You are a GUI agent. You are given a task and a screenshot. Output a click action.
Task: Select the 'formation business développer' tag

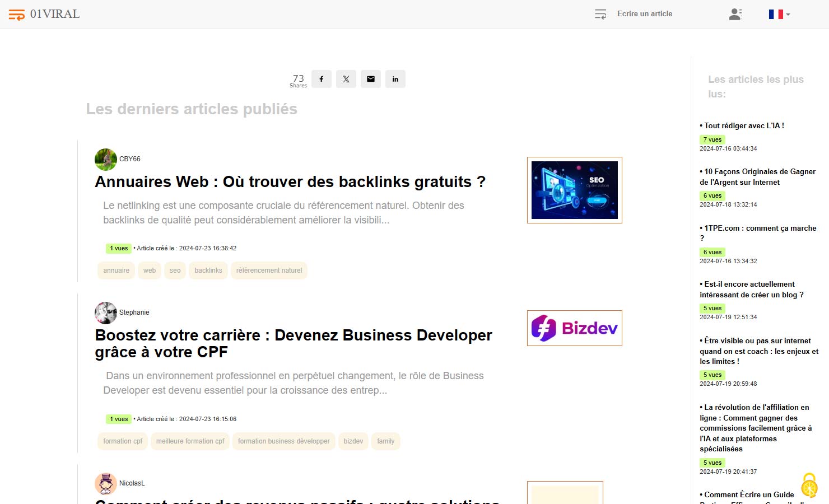pos(284,441)
